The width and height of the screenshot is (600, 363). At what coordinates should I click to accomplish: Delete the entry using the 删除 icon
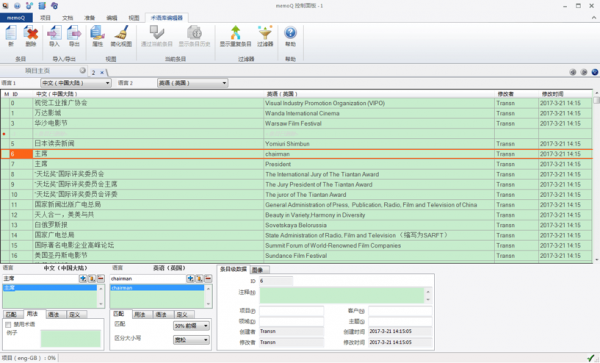(31, 36)
